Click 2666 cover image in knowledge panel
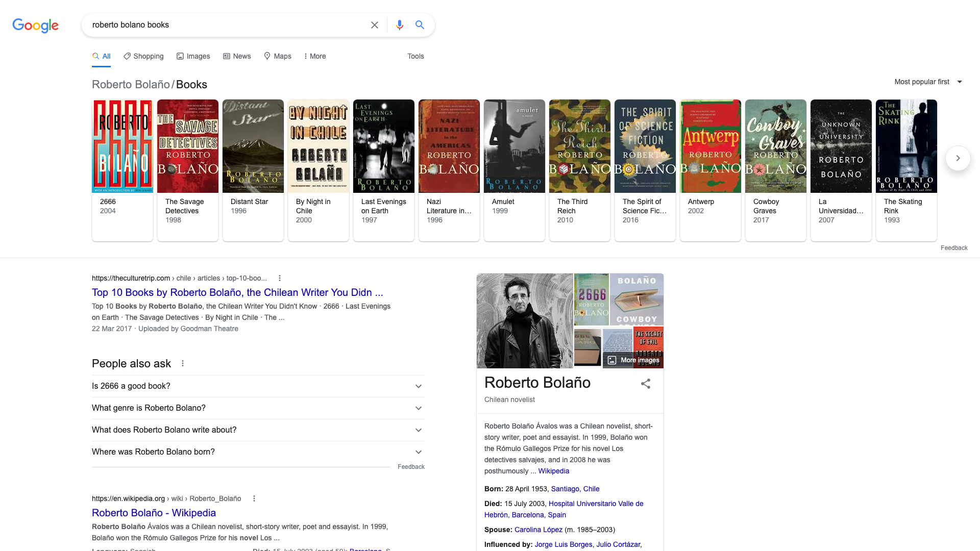The width and height of the screenshot is (980, 551). pyautogui.click(x=592, y=299)
